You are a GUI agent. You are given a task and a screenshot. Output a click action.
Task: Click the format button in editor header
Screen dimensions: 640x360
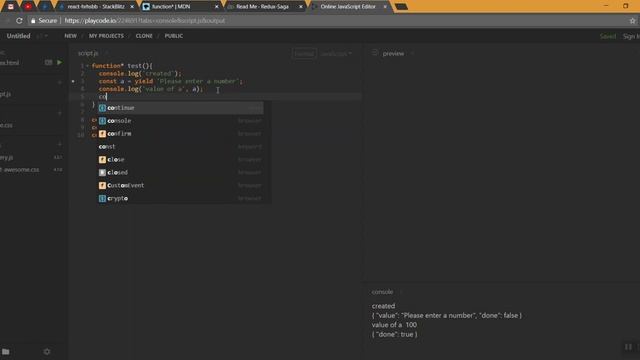[304, 53]
